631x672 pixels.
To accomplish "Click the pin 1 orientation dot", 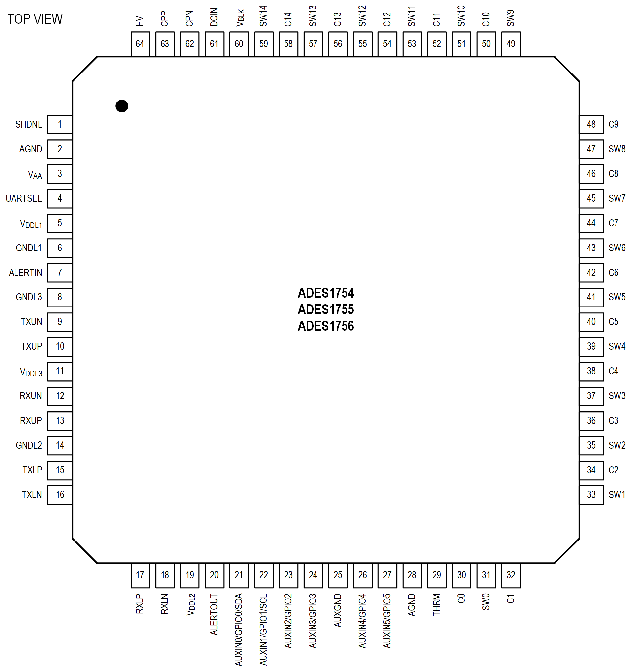I will (x=122, y=106).
